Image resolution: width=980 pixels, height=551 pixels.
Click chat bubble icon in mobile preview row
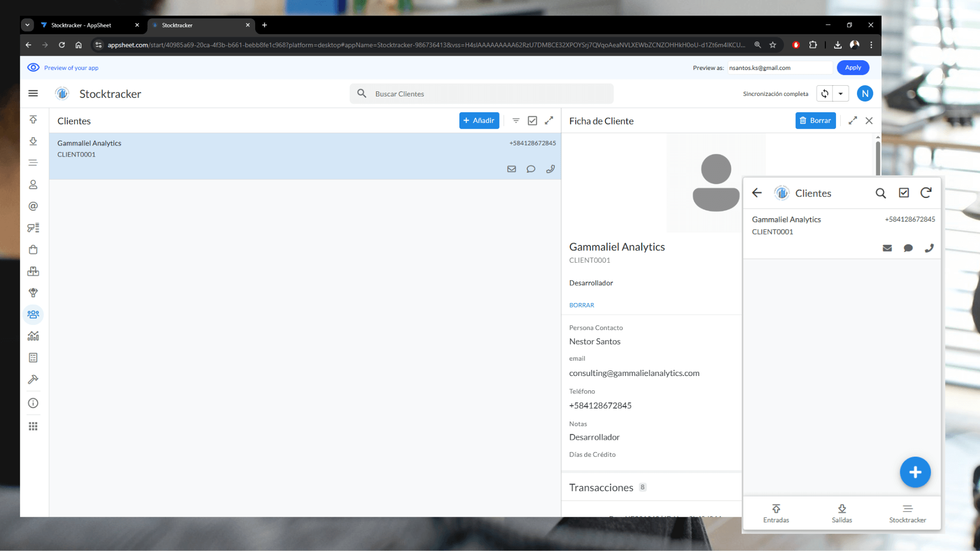(x=909, y=248)
